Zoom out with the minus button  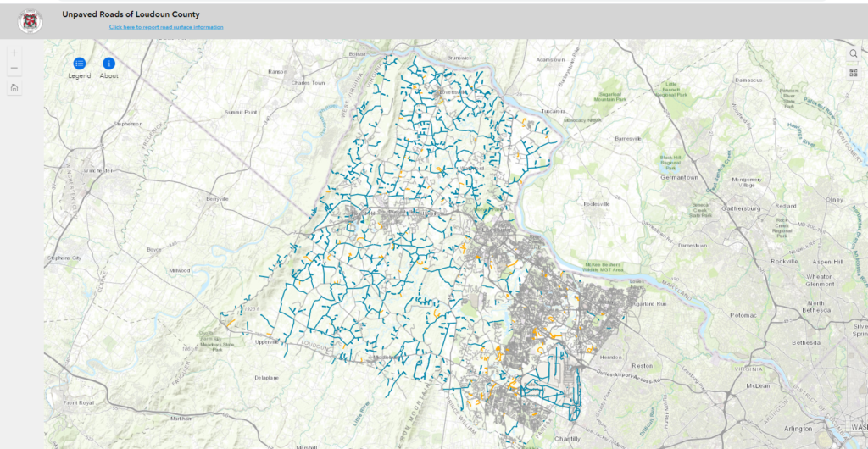pos(14,68)
